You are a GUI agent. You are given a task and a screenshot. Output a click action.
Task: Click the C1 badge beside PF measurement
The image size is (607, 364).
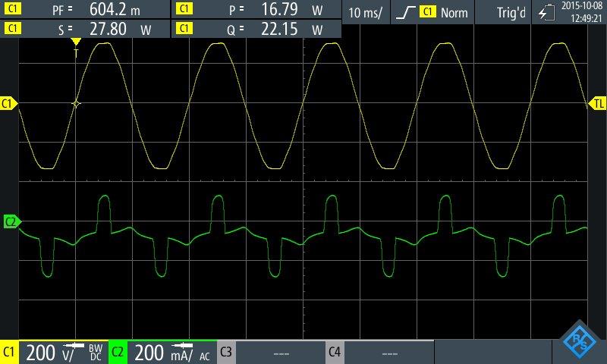coord(13,11)
